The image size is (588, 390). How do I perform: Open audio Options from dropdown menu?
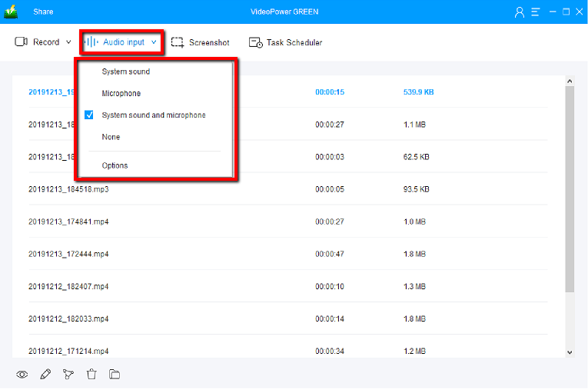115,165
